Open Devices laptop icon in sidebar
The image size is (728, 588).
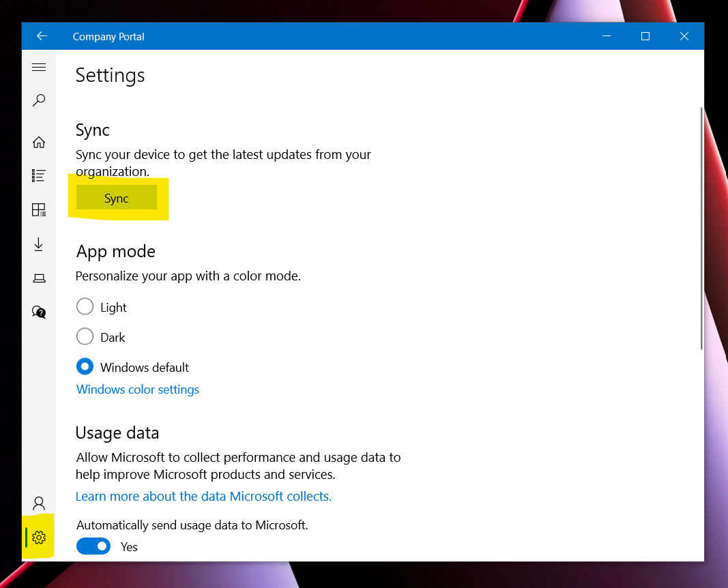[x=39, y=278]
